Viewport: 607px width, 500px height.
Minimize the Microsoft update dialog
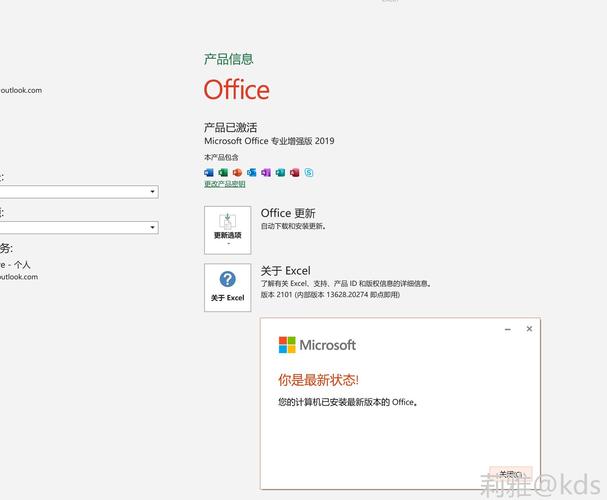pos(508,329)
